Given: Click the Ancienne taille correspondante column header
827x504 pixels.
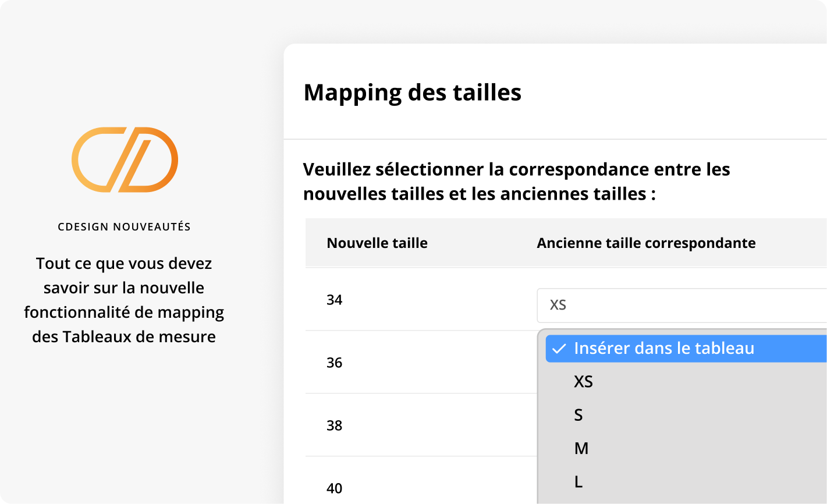Looking at the screenshot, I should pos(646,243).
